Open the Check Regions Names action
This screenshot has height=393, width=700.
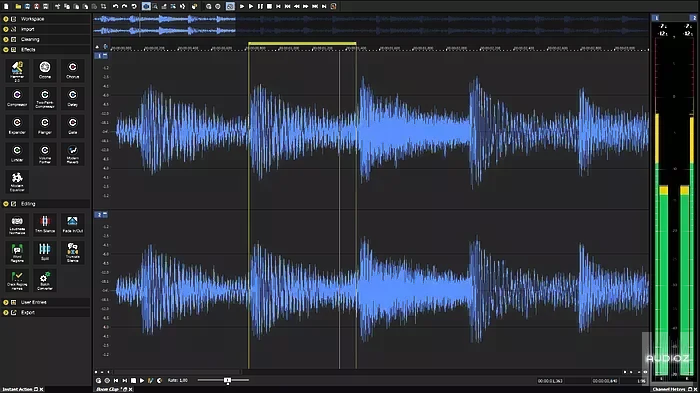pyautogui.click(x=17, y=280)
